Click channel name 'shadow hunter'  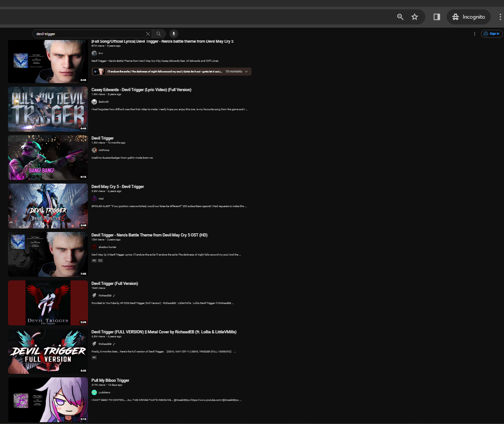108,247
